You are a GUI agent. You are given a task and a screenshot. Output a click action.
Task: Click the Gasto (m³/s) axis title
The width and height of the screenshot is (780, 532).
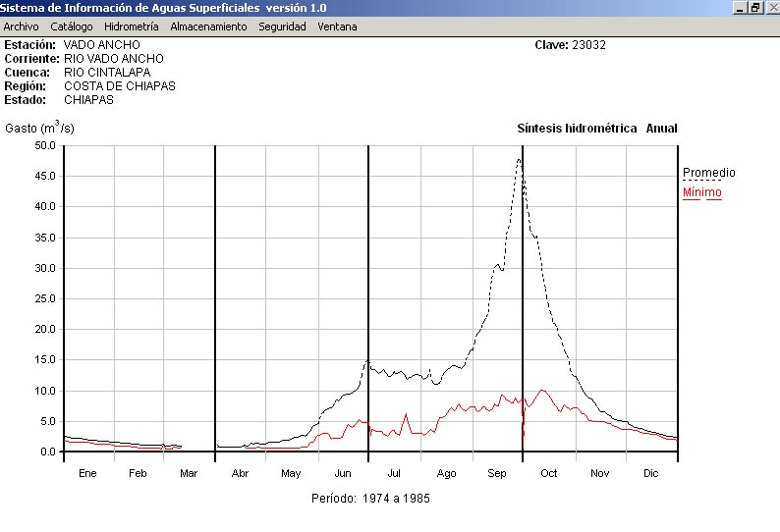[39, 128]
